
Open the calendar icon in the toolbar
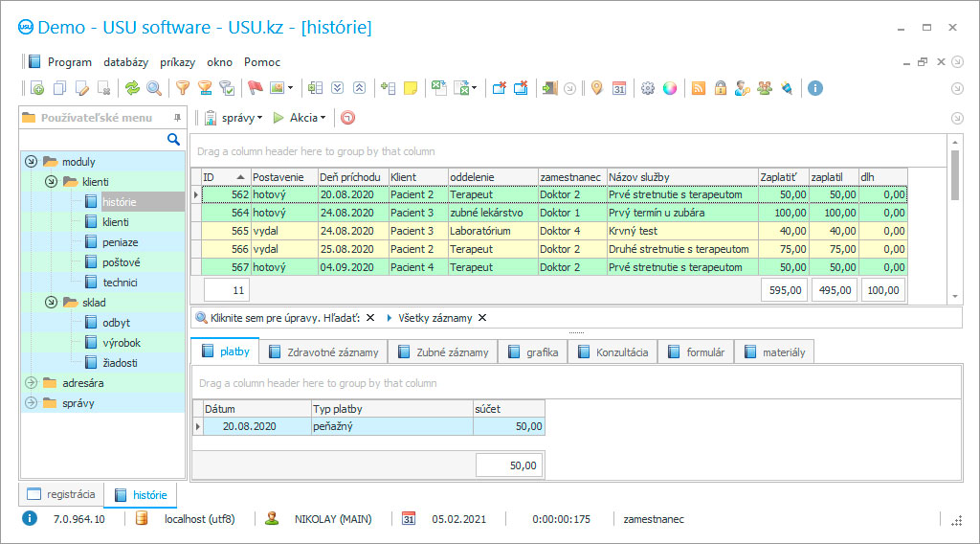(619, 88)
